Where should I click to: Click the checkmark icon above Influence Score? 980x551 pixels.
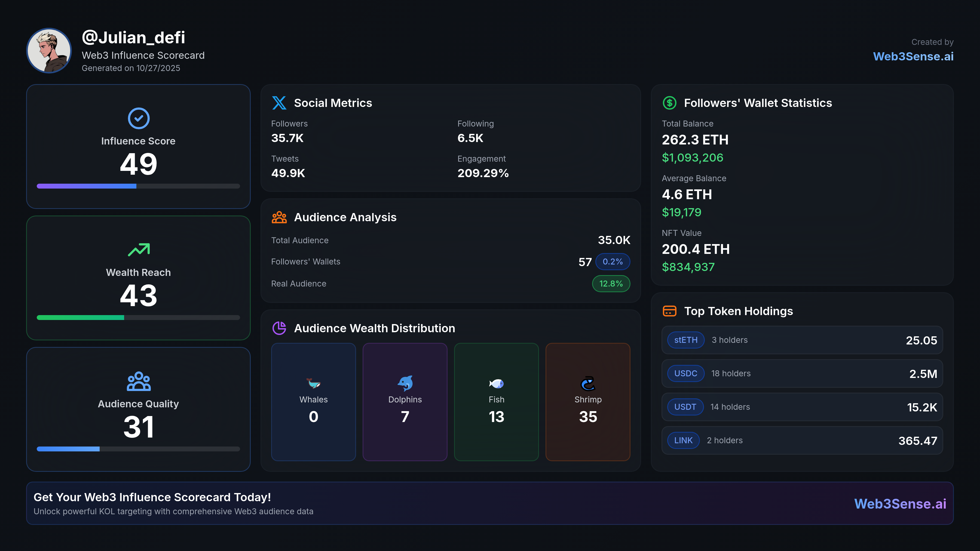click(138, 118)
